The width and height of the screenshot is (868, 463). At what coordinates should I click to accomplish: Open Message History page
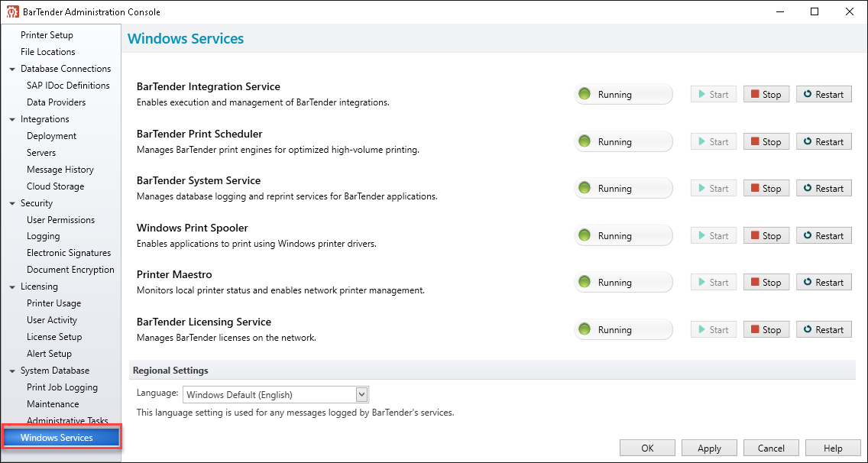(60, 170)
